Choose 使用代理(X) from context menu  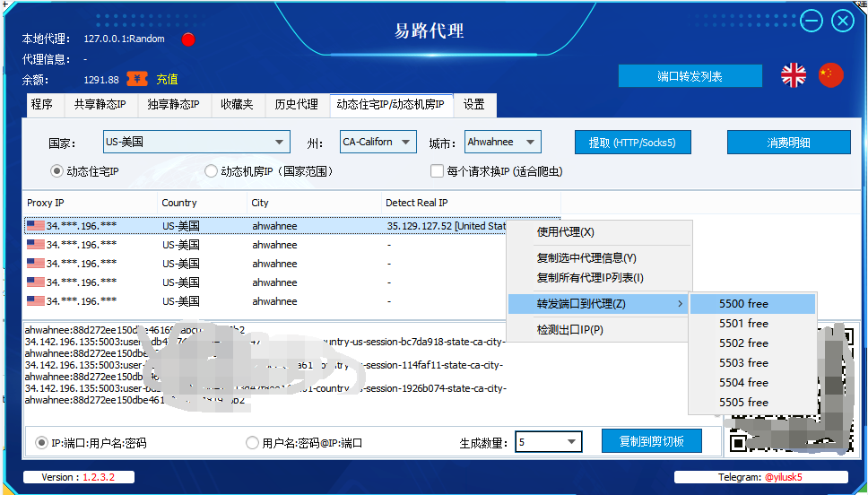[x=599, y=232]
